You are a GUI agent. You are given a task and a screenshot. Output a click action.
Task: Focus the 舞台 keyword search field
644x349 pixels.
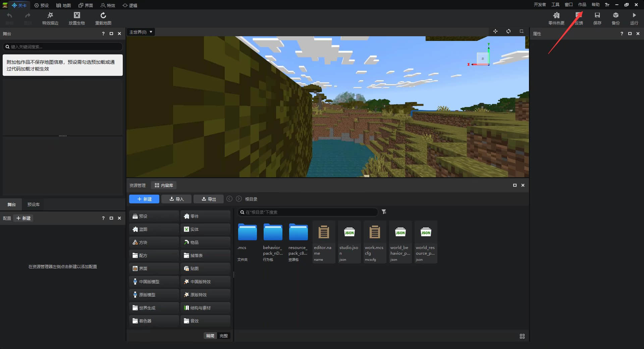(63, 47)
